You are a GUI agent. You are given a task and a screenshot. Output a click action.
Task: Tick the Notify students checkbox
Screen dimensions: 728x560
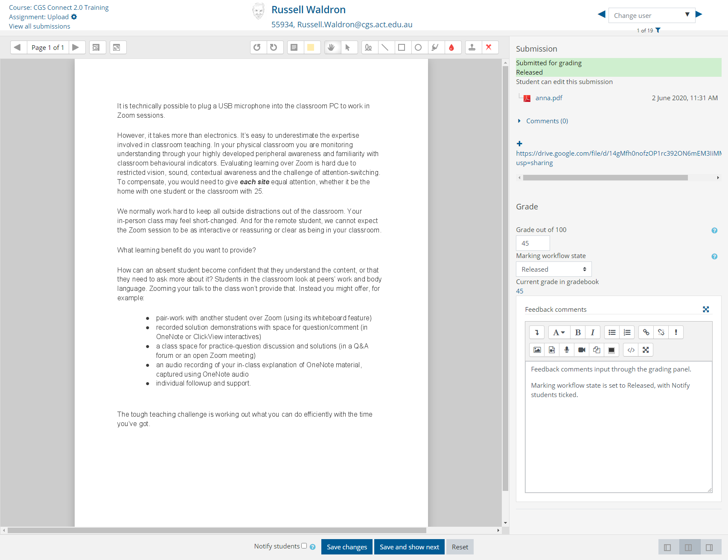tap(304, 546)
